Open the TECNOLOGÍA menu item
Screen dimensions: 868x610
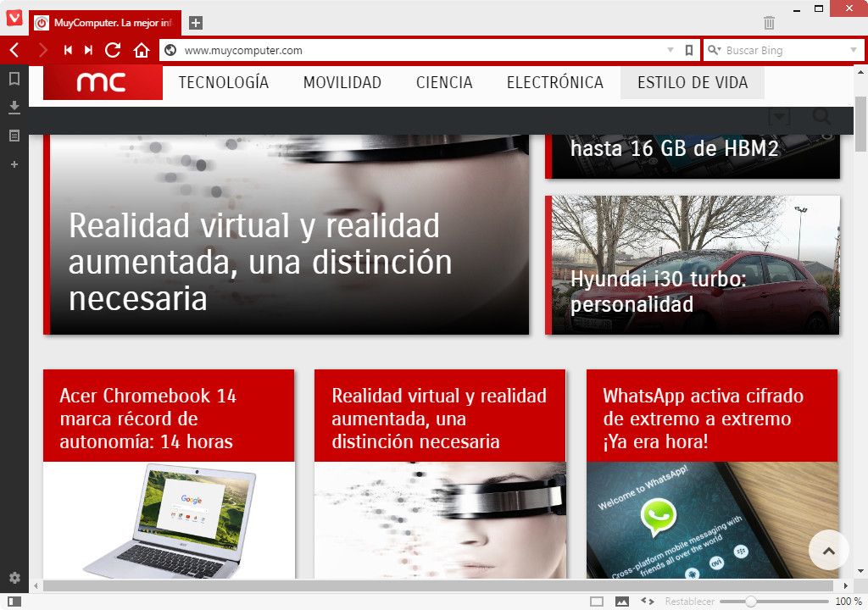click(223, 83)
